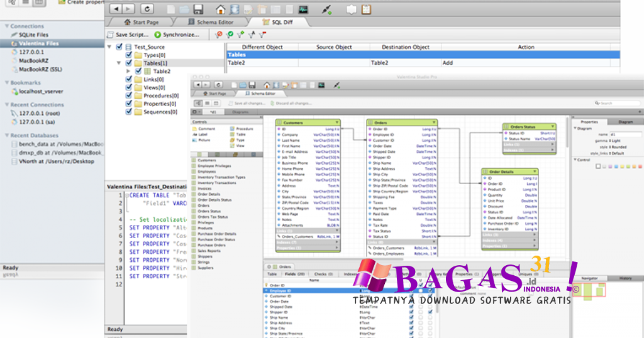Select the list layout view icon in Schema Editor

click(x=207, y=104)
